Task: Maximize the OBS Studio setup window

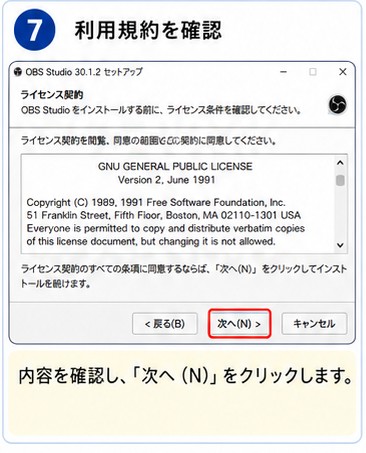Action: tap(313, 72)
